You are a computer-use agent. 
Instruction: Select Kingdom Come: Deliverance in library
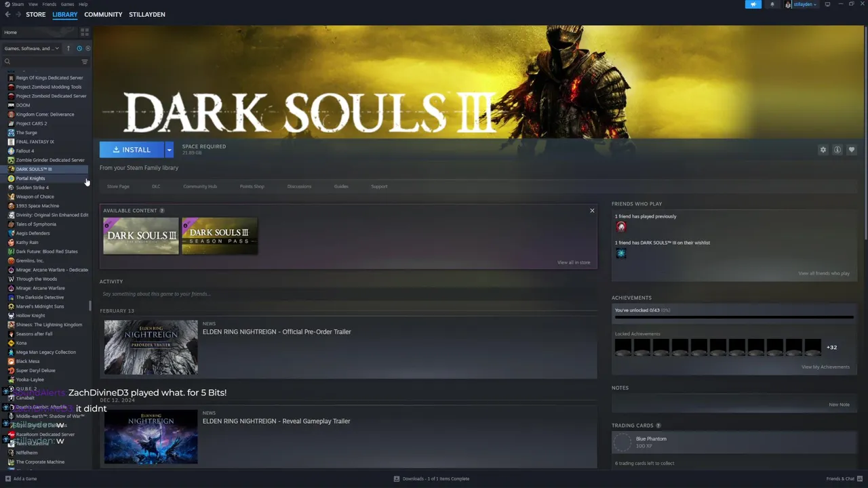[x=45, y=115]
